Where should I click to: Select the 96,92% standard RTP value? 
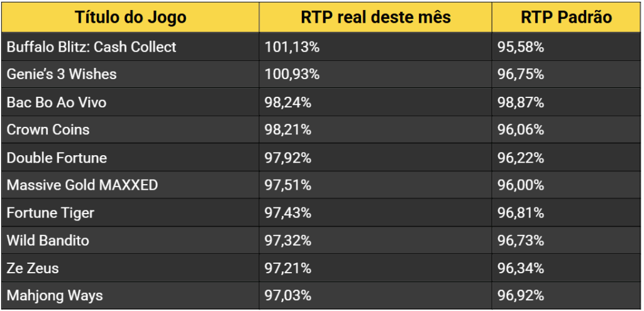tap(521, 295)
